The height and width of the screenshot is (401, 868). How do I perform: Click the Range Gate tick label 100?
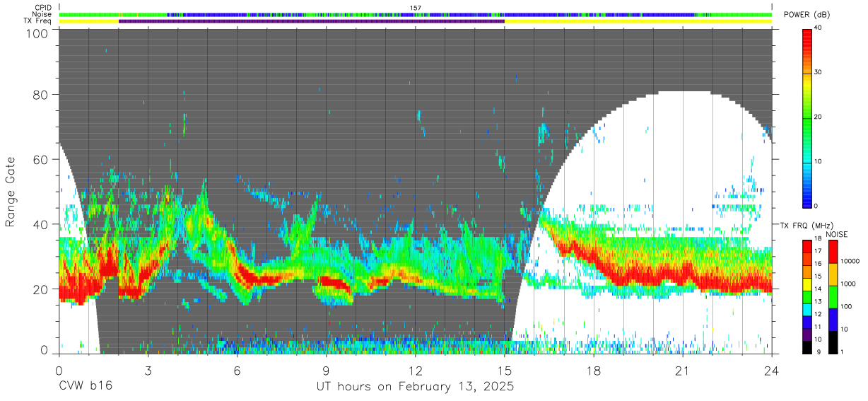click(35, 33)
